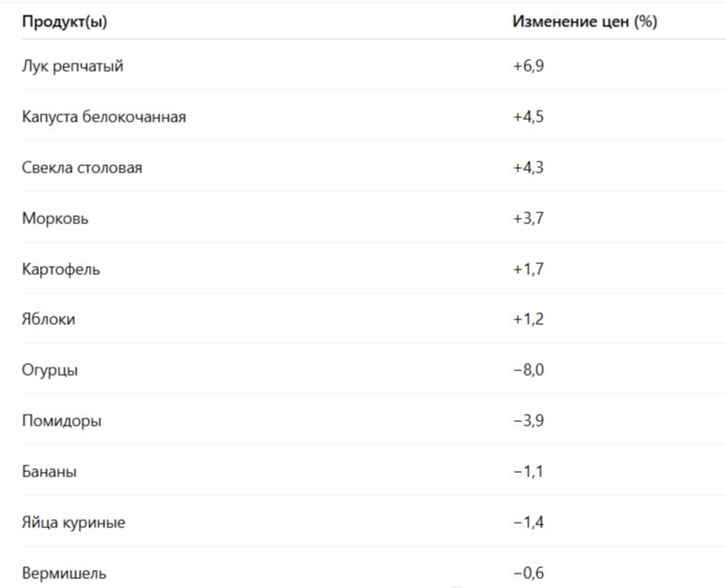Screen dimensions: 726x588
Task: Click the +3,7 value next to Морковь
Action: (x=528, y=218)
